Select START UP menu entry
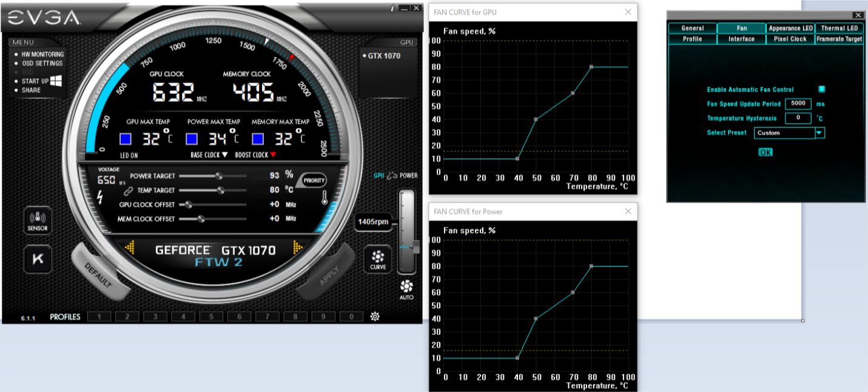Screen dimensions: 868x392 tap(35, 81)
